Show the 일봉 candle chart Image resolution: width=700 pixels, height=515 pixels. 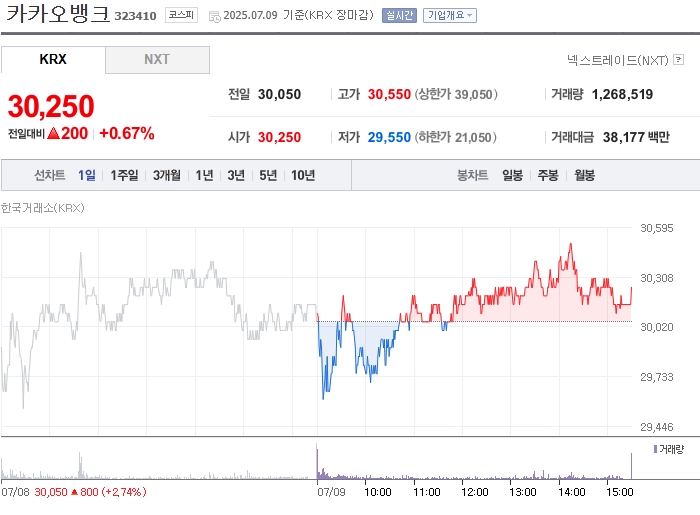coord(512,175)
